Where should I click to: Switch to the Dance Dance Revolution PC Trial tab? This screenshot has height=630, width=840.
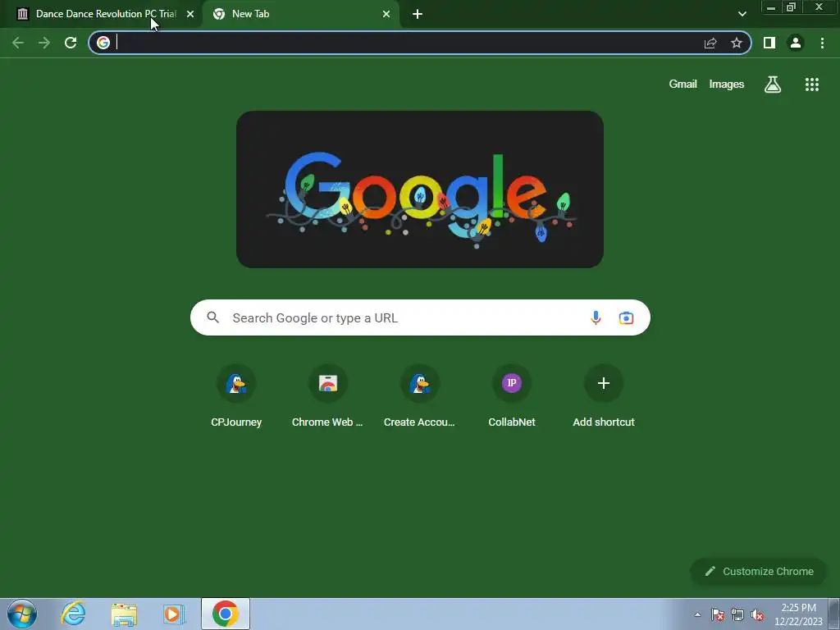click(102, 14)
